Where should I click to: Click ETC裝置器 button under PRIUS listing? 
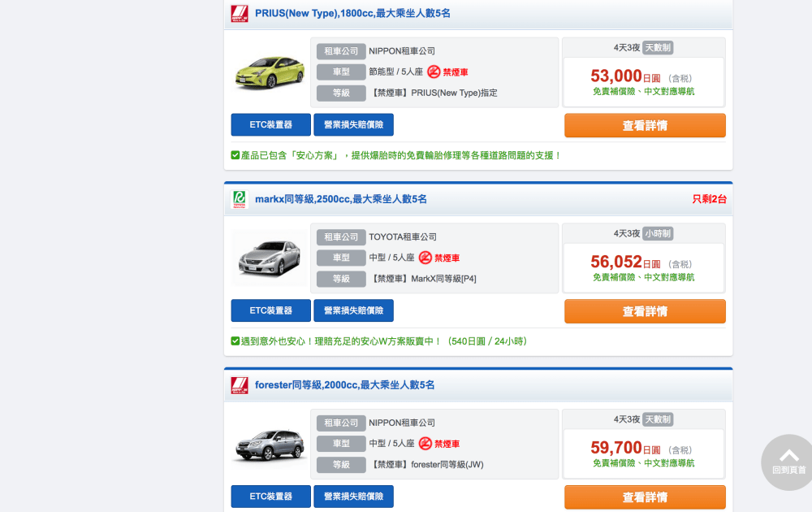[270, 125]
